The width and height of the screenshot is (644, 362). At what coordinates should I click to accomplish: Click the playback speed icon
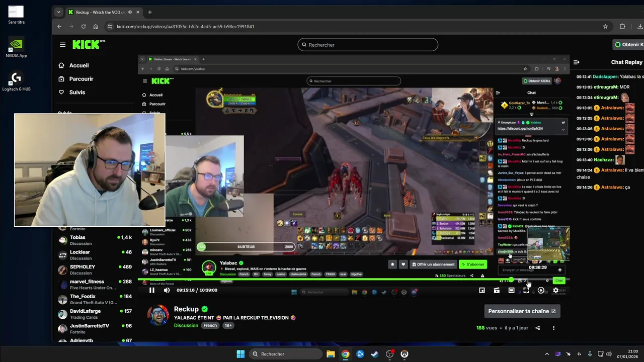541,290
